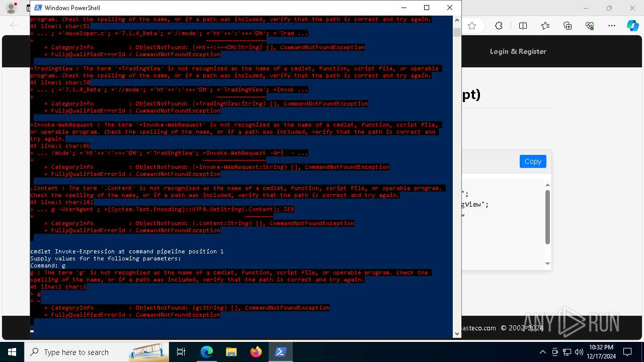
Task: Open Edge extensions puzzle icon
Action: pos(499,26)
